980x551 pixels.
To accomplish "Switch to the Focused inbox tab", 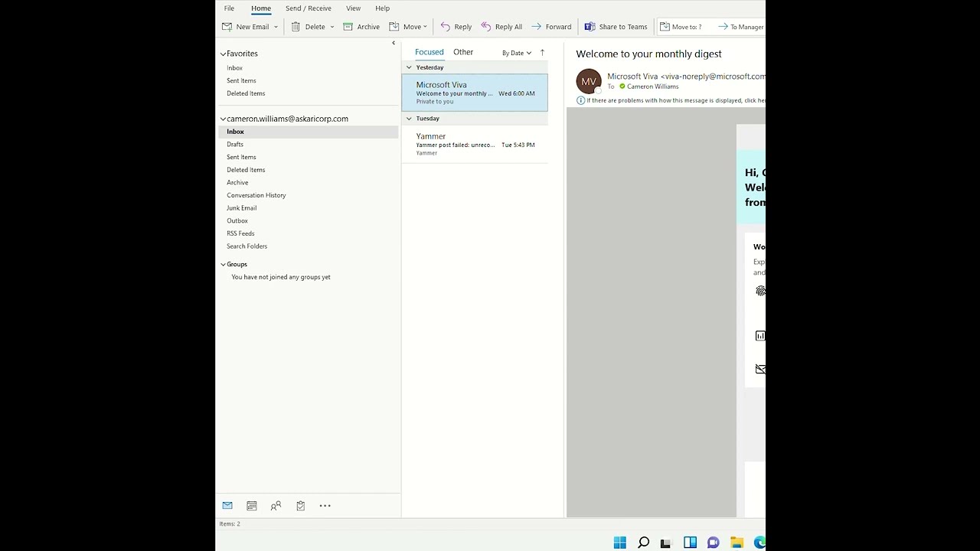I will [x=429, y=52].
